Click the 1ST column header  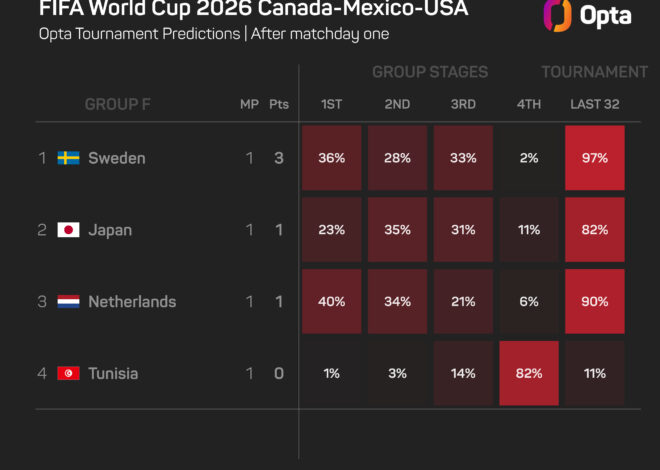(x=331, y=104)
